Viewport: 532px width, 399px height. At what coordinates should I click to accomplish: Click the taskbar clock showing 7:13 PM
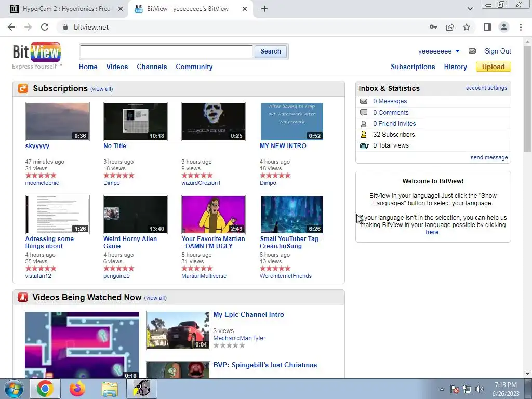pyautogui.click(x=506, y=389)
